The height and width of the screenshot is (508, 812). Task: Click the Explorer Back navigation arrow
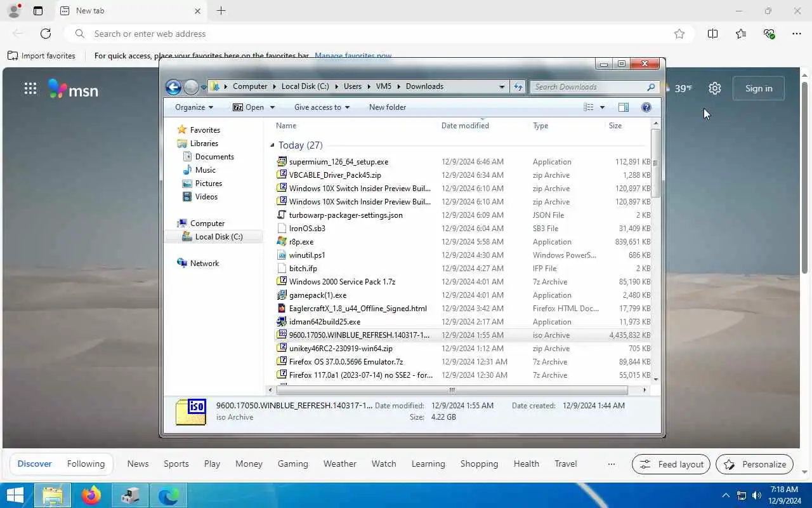[x=173, y=87]
